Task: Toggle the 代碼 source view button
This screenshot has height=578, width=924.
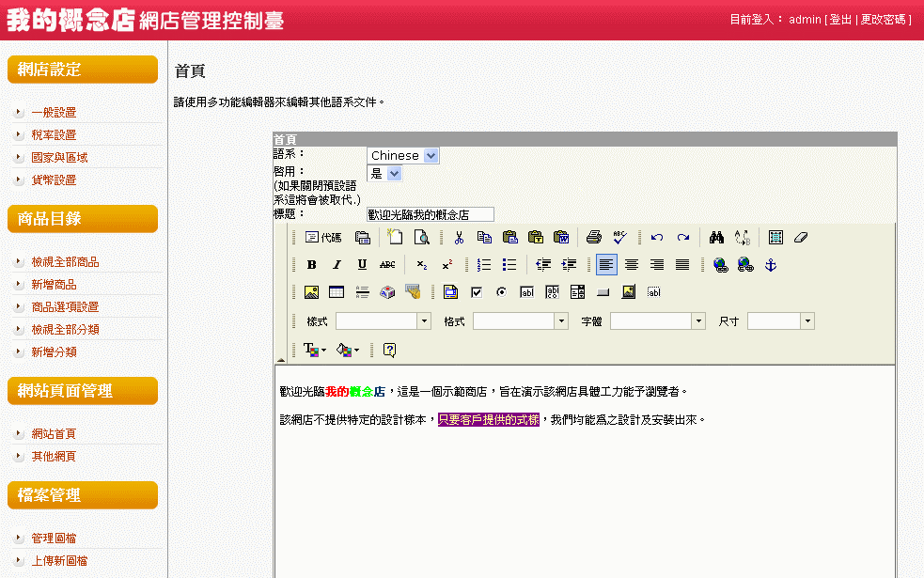Action: pos(323,237)
